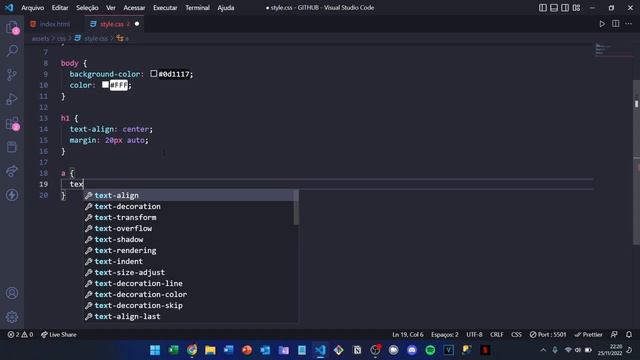Click the editor minimap
The image size is (640, 360).
coord(612,50)
